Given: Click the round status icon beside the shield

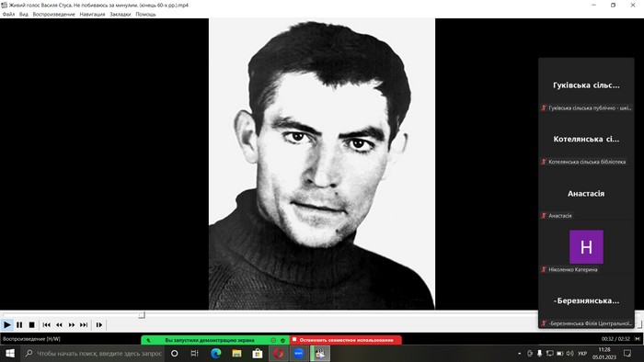Looking at the screenshot, I should point(273,340).
